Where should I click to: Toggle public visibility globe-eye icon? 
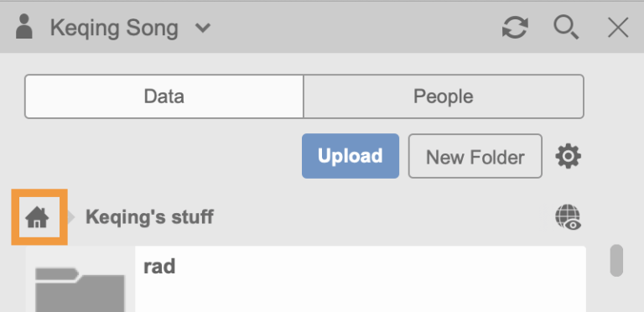tap(569, 217)
